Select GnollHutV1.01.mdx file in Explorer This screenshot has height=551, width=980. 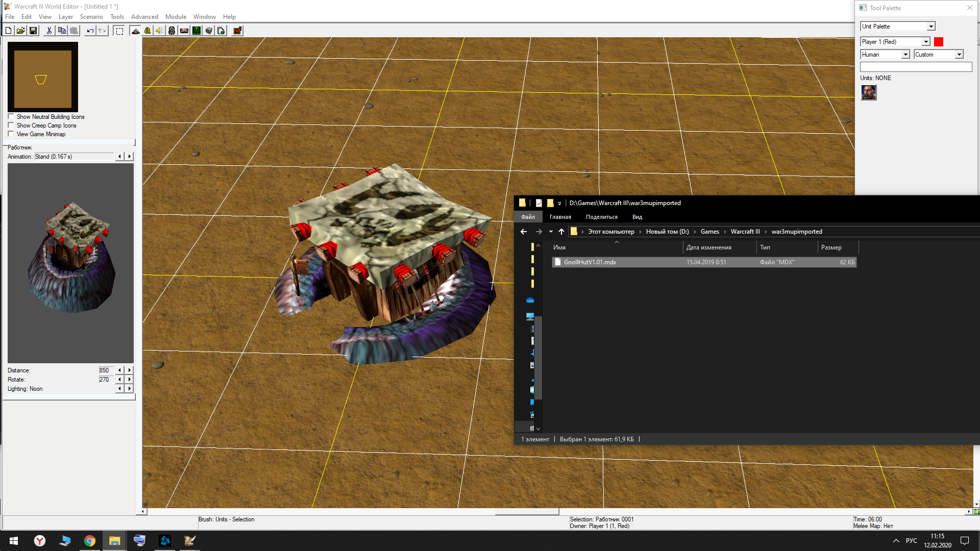(590, 262)
